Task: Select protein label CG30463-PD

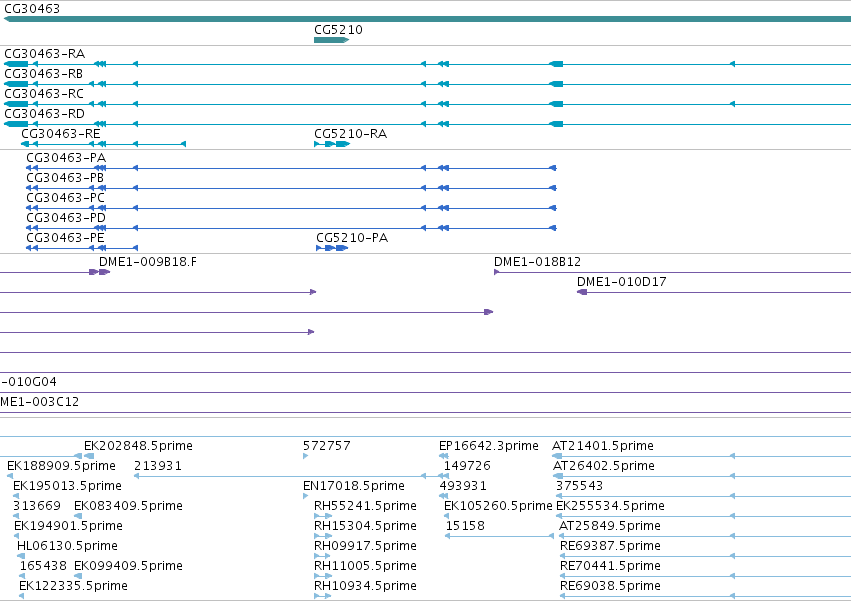Action: pos(66,218)
